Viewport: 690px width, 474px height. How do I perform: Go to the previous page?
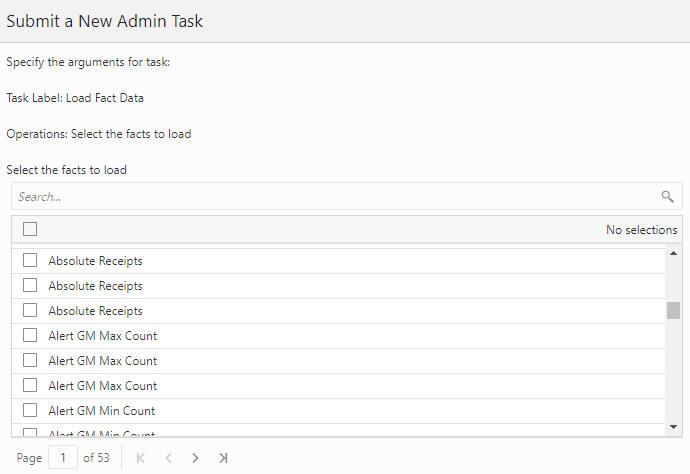tap(169, 458)
